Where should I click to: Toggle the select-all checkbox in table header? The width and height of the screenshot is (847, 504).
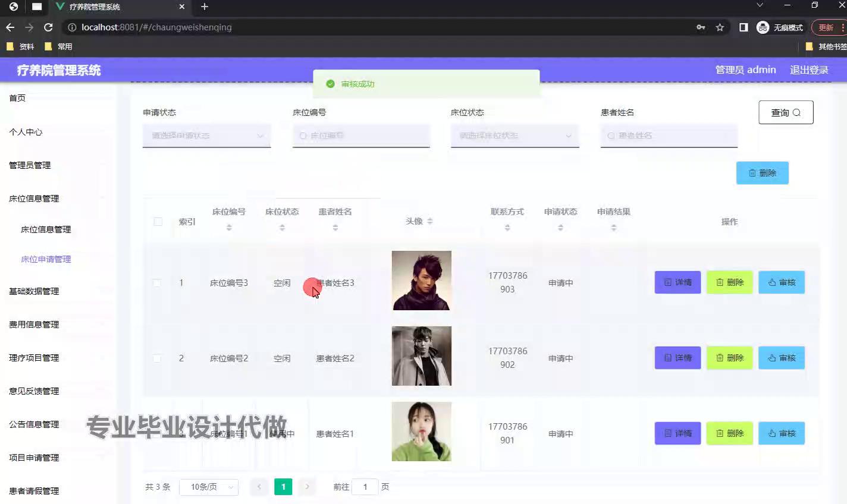coord(158,222)
